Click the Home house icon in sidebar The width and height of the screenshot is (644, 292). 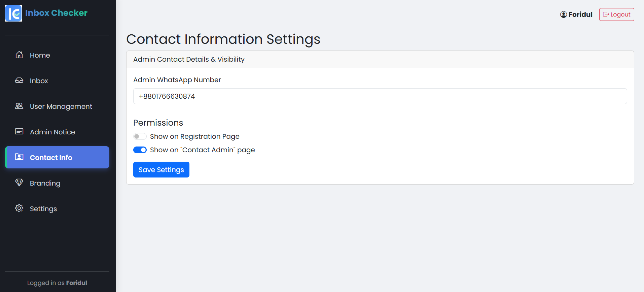(19, 55)
